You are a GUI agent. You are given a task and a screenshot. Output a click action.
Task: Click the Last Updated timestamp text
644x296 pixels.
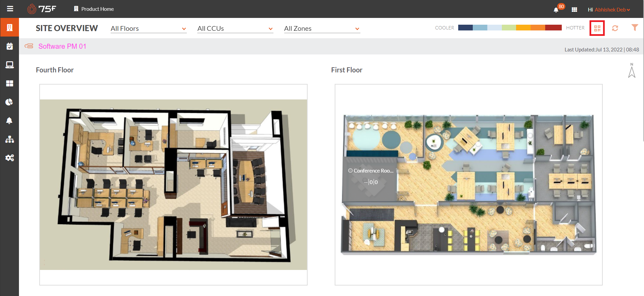click(602, 50)
